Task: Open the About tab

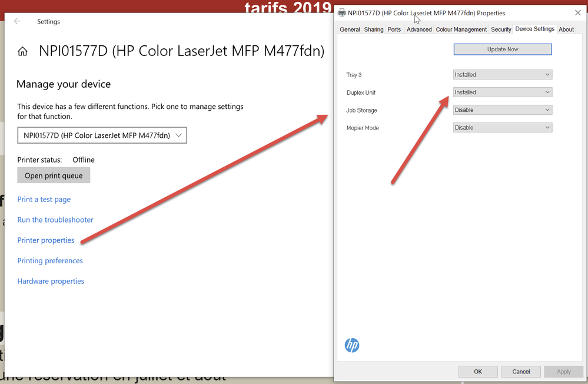Action: (x=566, y=29)
